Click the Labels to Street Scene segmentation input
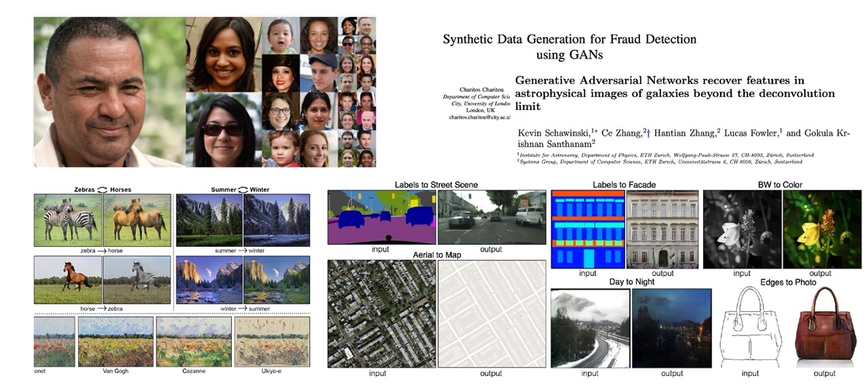This screenshot has height=392, width=868. tap(382, 217)
